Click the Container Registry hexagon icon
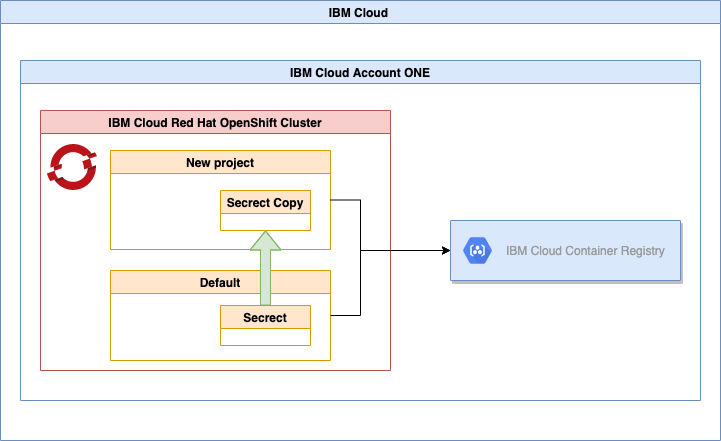 pyautogui.click(x=477, y=251)
